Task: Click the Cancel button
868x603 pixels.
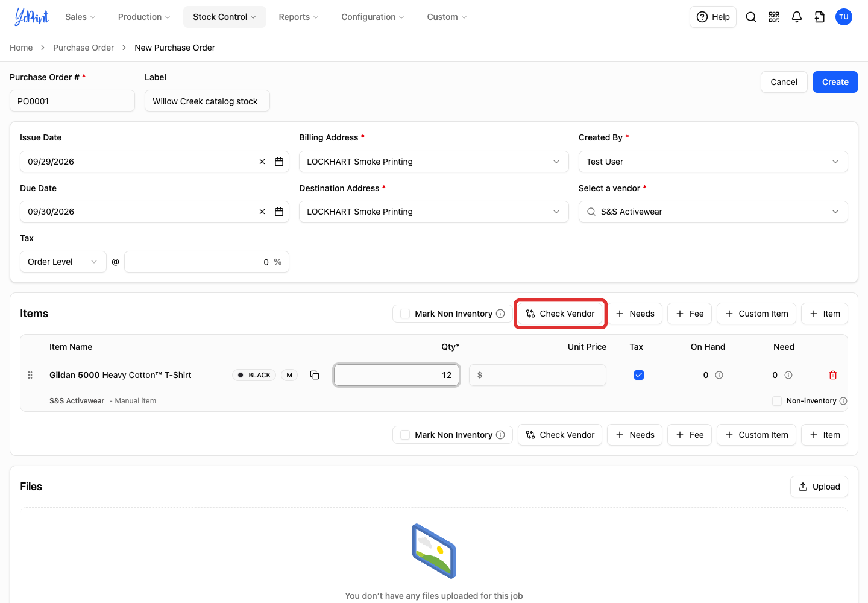Action: click(784, 82)
